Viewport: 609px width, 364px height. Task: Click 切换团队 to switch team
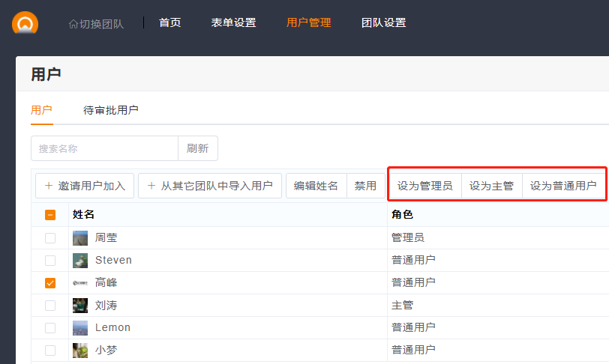(96, 23)
